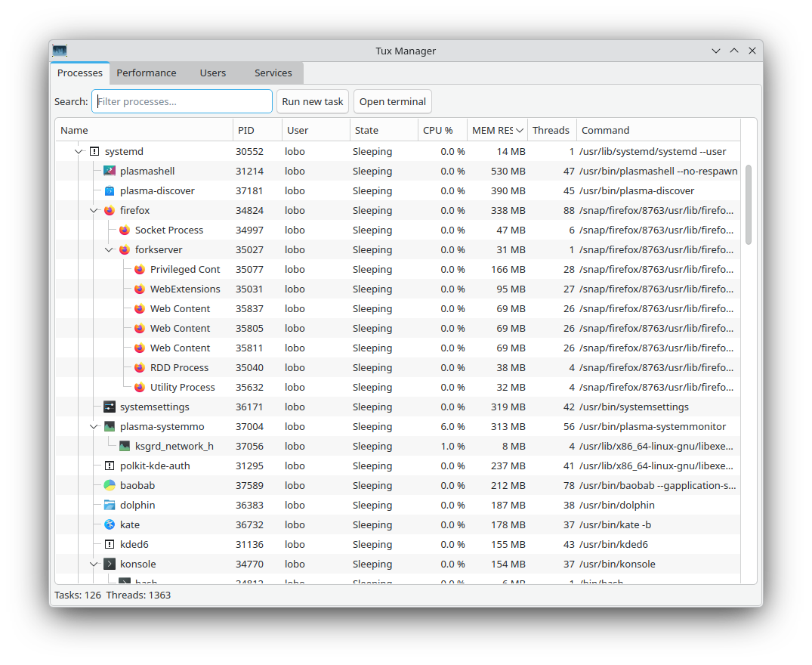Viewport: 812px width, 665px height.
Task: Select PID 31136 of kded6
Action: tap(249, 544)
